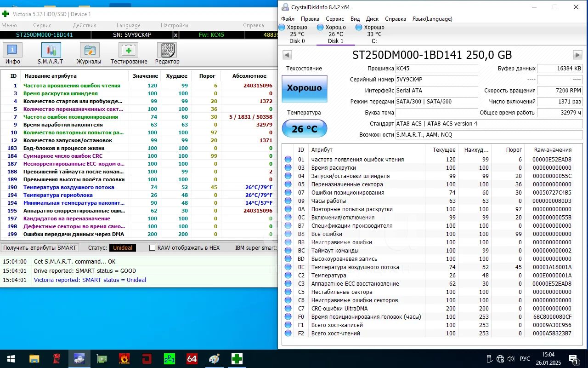Viewport: 588px width, 368px height.
Task: Click the next disk arrow in CrystalDiskInfo
Action: pyautogui.click(x=577, y=55)
